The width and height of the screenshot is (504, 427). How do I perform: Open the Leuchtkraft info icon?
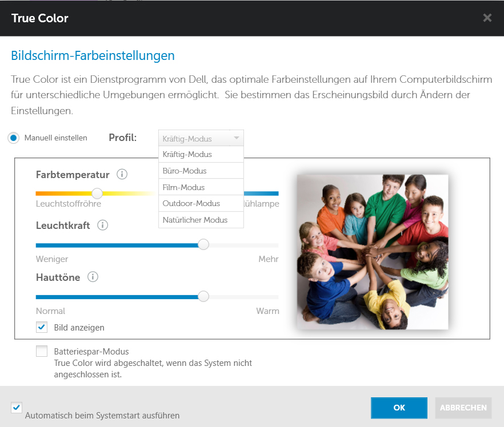pos(102,225)
